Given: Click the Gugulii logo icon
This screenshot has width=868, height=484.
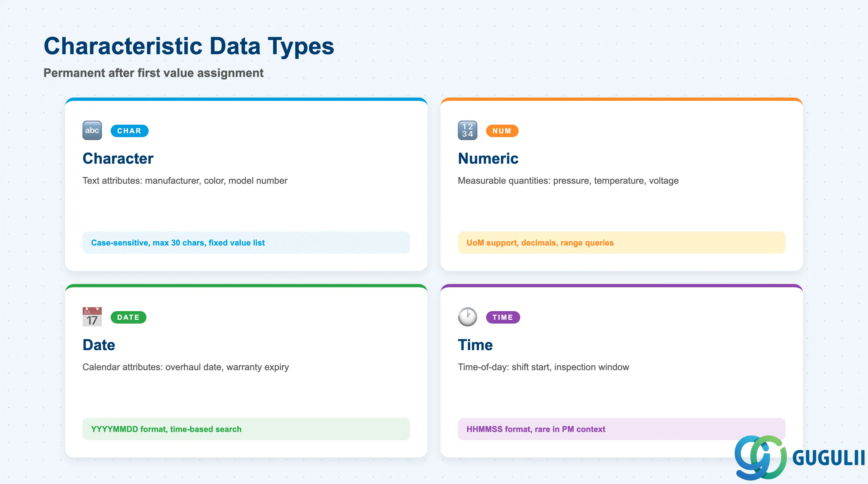Looking at the screenshot, I should [x=761, y=457].
